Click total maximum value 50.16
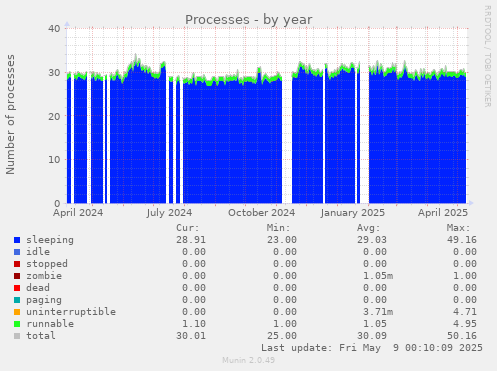 (462, 336)
